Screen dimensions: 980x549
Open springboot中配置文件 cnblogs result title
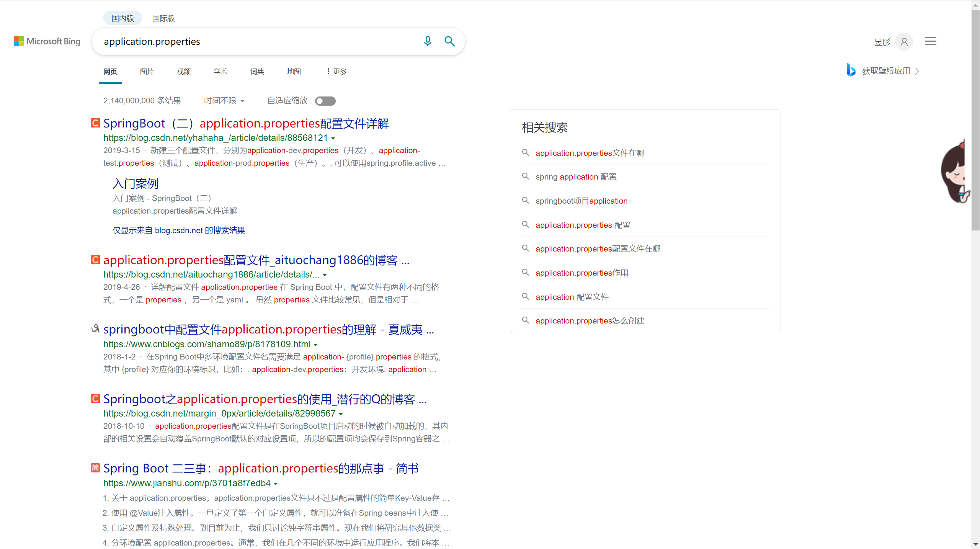point(269,329)
